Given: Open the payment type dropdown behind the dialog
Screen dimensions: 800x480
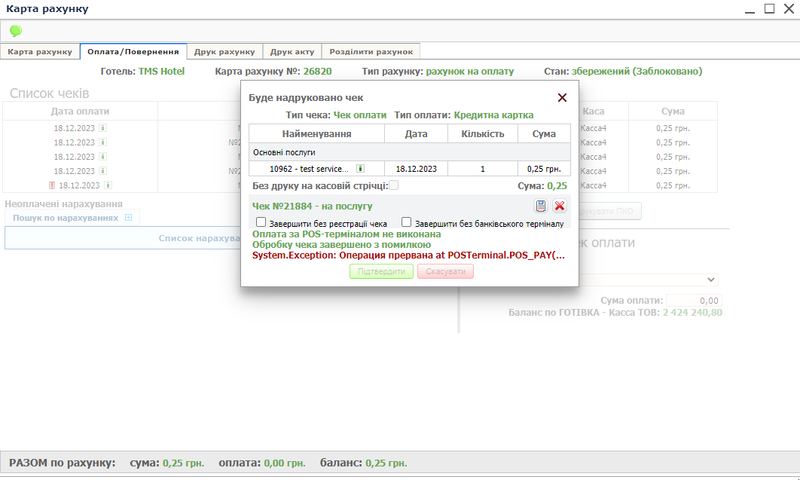Looking at the screenshot, I should pos(710,280).
